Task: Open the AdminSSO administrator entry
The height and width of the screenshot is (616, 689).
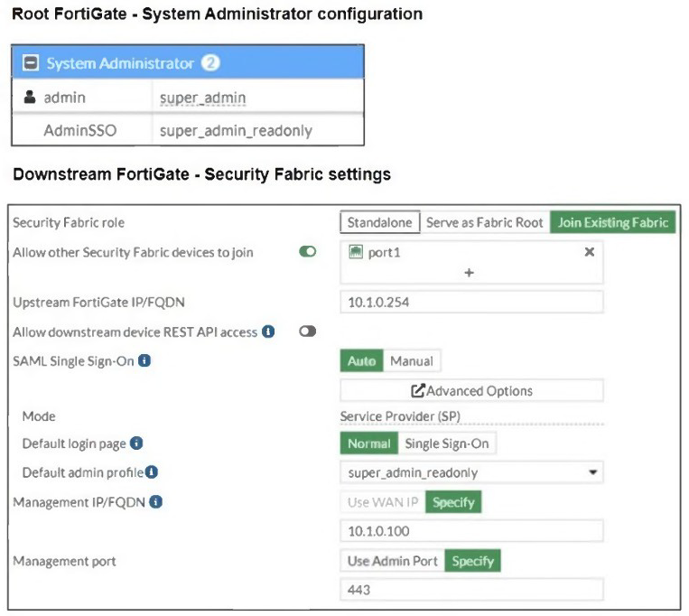Action: [x=79, y=131]
